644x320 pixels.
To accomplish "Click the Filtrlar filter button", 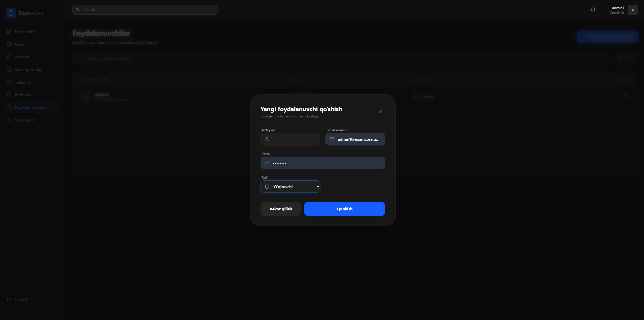I will (x=625, y=59).
